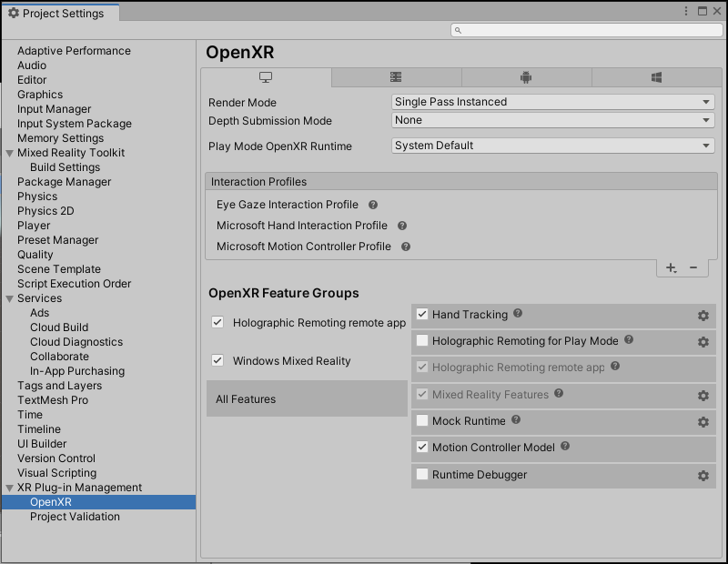Collapse Mixed Reality Toolkit tree section
Viewport: 728px width, 564px height.
[x=9, y=153]
